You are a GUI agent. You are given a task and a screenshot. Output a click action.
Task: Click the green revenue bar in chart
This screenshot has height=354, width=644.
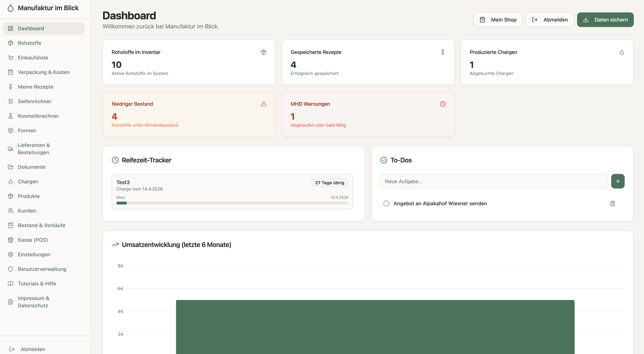[375, 327]
